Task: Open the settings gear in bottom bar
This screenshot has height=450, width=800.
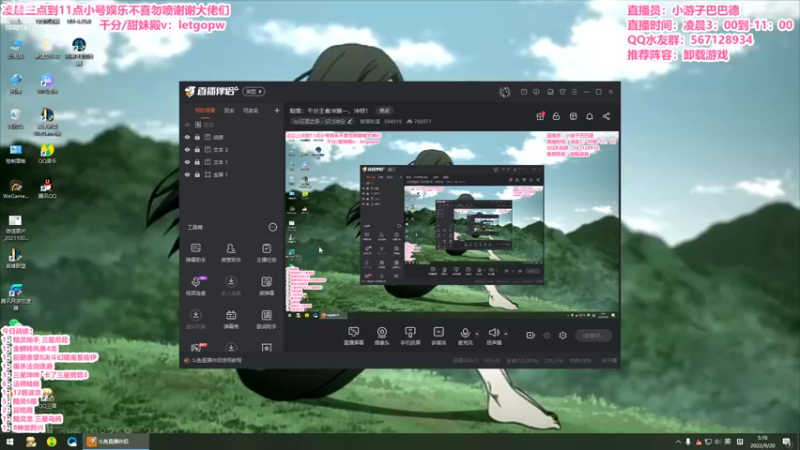Action: tap(563, 335)
